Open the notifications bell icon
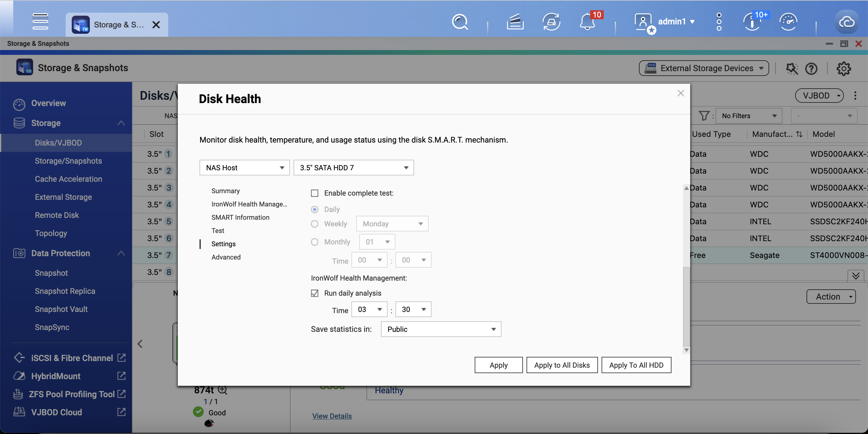The image size is (868, 434). coord(587,22)
